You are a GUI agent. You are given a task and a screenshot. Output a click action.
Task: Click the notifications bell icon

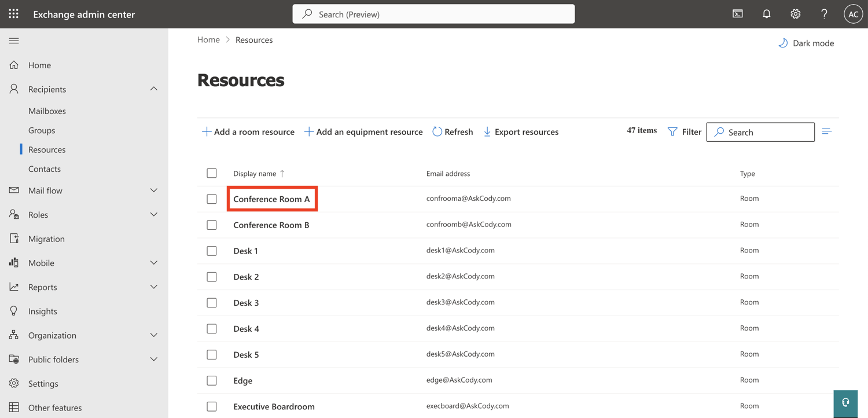[766, 13]
